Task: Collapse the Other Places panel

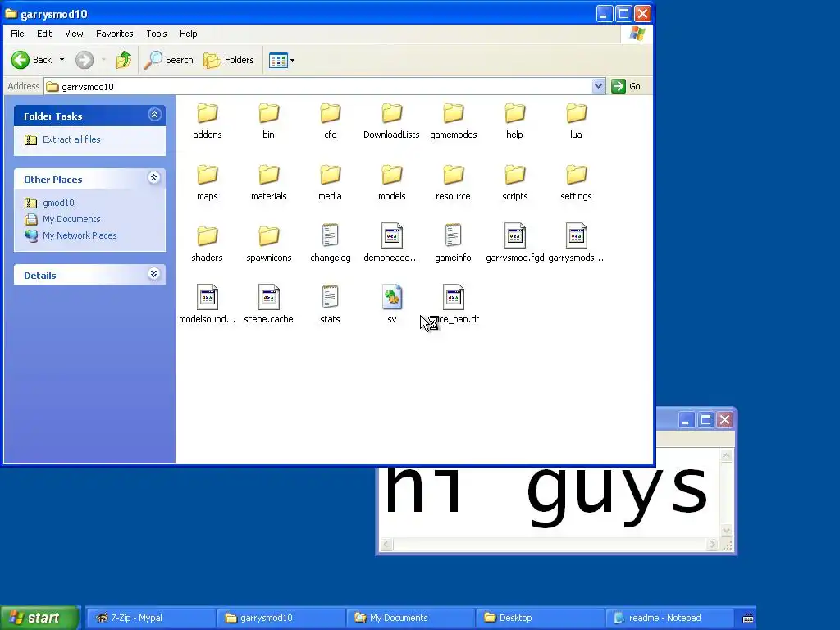Action: coord(153,178)
